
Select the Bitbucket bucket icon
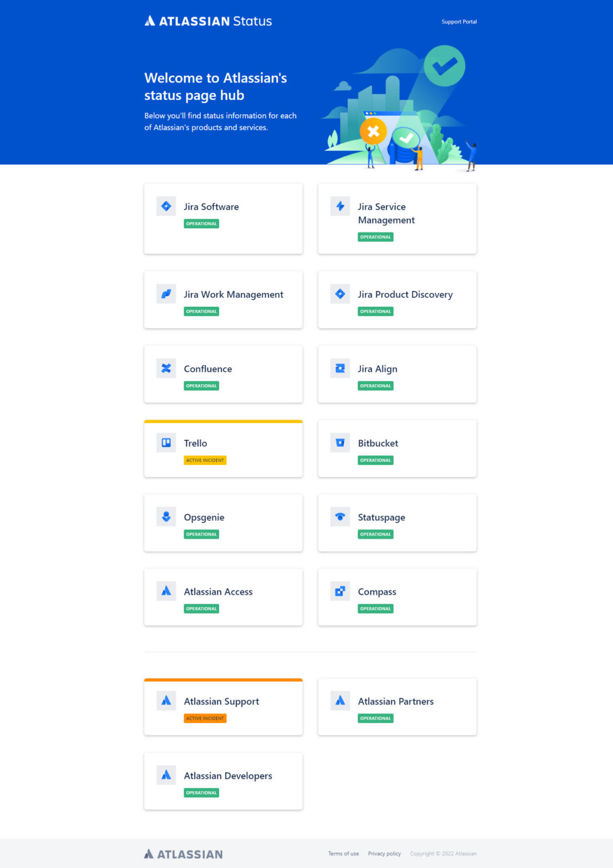340,443
